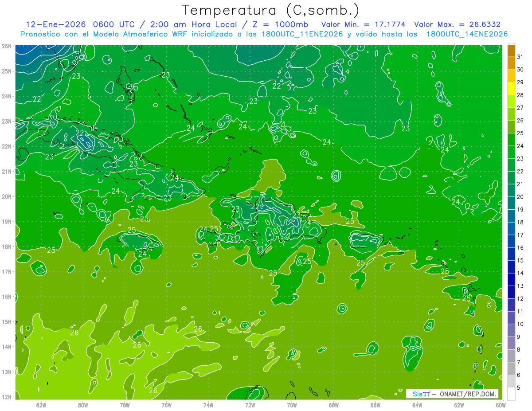Pick the dark blue swatch between legend 14 and 15
The width and height of the screenshot is (532, 411).
click(511, 266)
